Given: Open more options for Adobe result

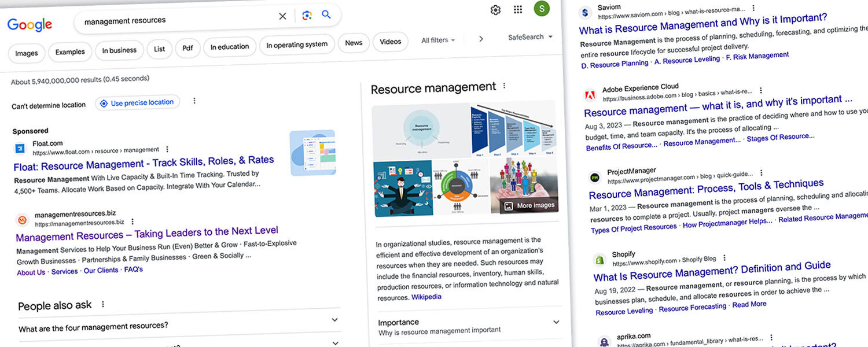Looking at the screenshot, I should (761, 90).
